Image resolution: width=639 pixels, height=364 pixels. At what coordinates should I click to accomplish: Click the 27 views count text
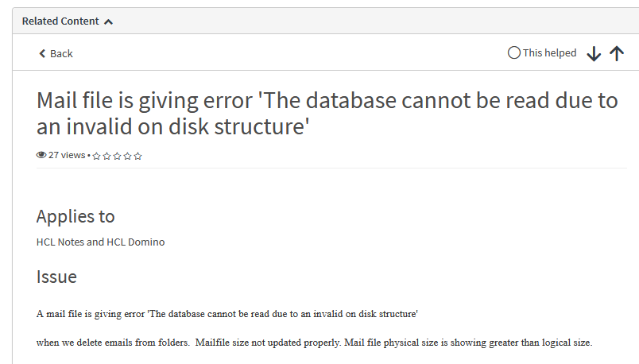coord(66,155)
